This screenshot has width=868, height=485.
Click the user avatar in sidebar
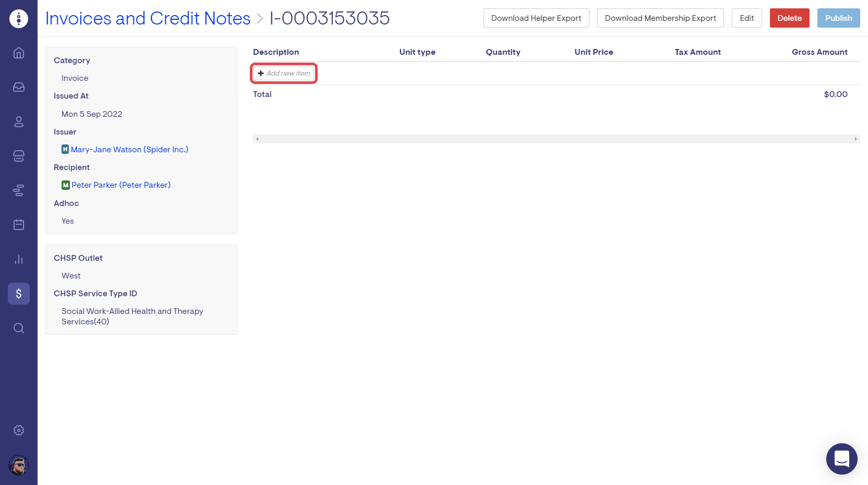pos(19,465)
